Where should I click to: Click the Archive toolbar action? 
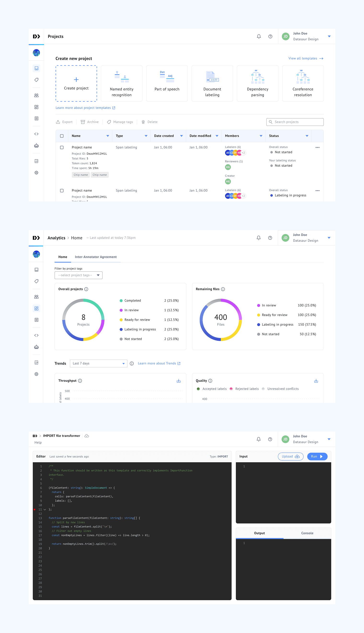tap(90, 122)
